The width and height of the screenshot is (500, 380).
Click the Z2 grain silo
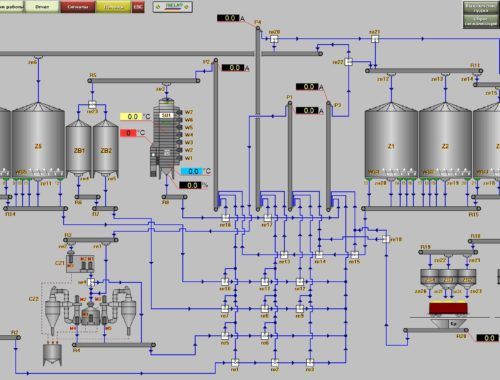point(445,140)
